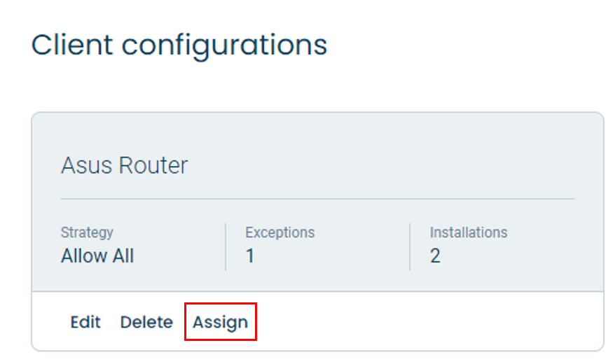613x364 pixels.
Task: Delete the Asus Router configuration
Action: [146, 322]
